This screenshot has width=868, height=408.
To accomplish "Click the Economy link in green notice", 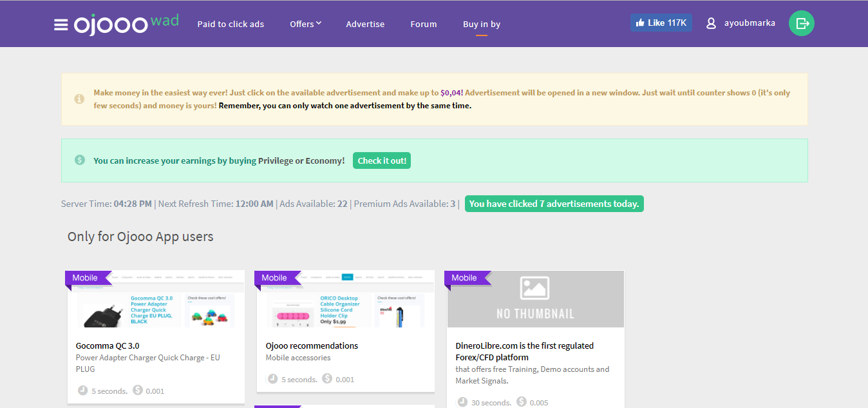I will tap(325, 160).
